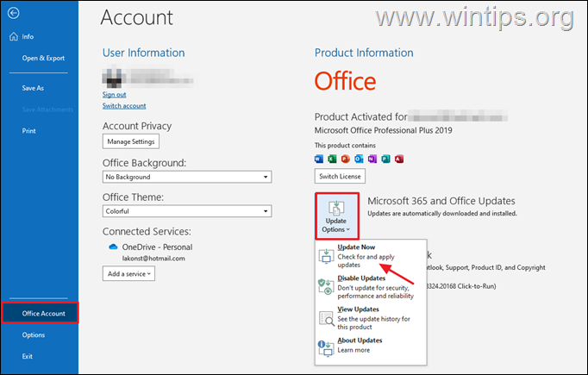This screenshot has width=588, height=375.
Task: Click the OneDrive - Personal text
Action: 157,247
